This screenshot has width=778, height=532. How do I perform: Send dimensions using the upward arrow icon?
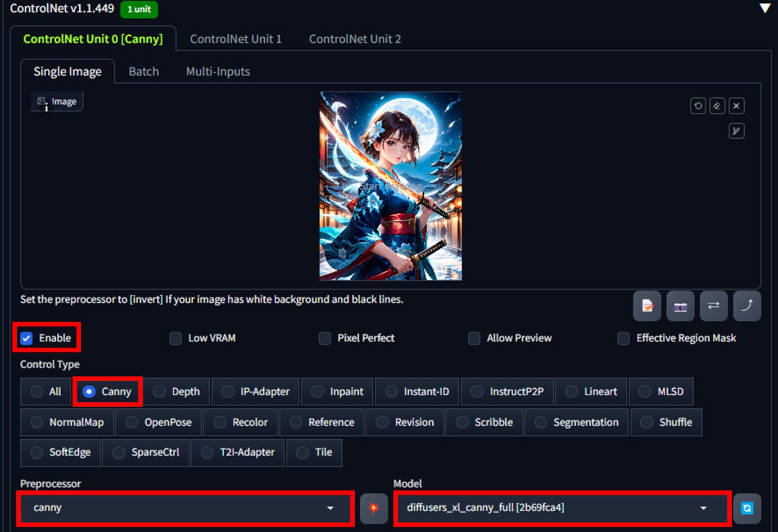(x=747, y=306)
